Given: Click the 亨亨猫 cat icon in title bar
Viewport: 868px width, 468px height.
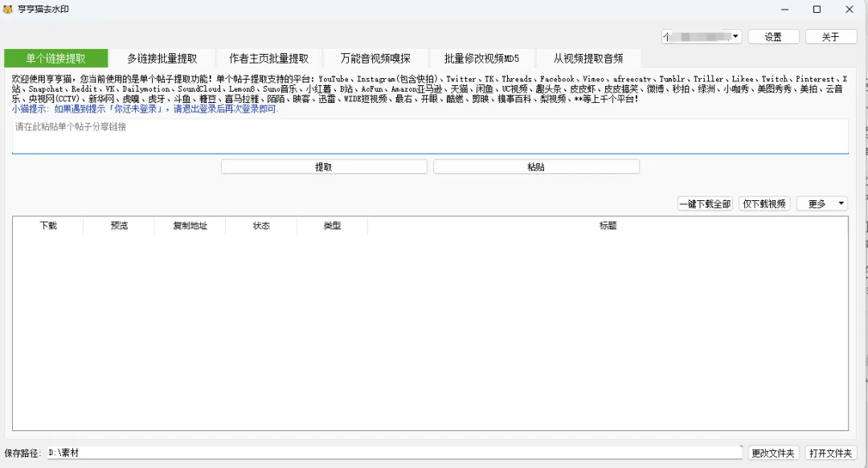Looking at the screenshot, I should 10,10.
